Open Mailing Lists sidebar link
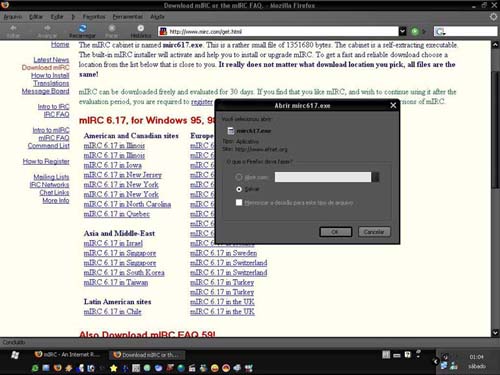This screenshot has height=375, width=500. [x=51, y=177]
